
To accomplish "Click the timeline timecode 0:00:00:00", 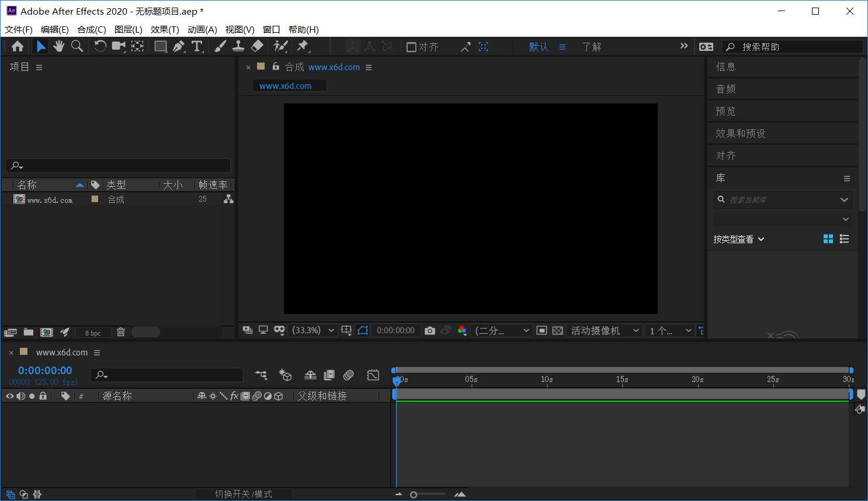I will [x=45, y=370].
